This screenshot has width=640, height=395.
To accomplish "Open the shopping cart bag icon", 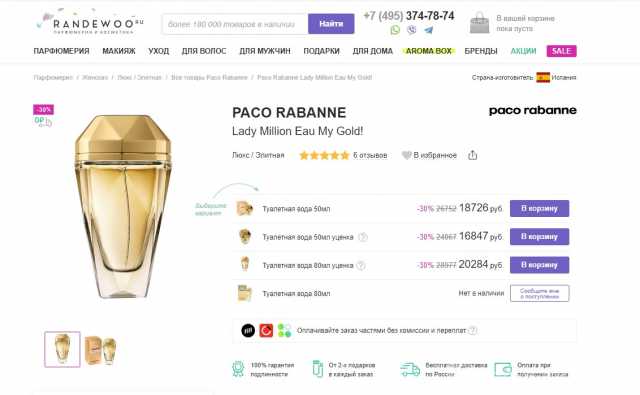I will pos(480,23).
